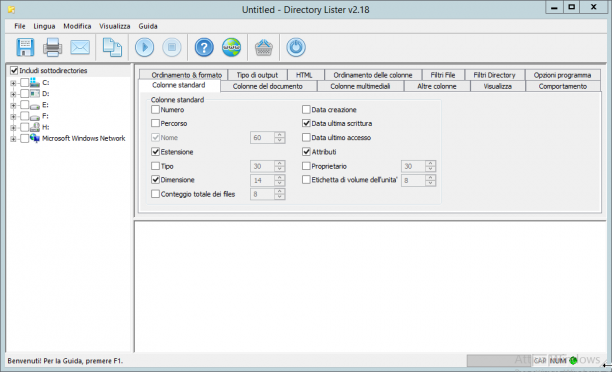This screenshot has height=372, width=612.
Task: Enable the Percorso column checkbox
Action: click(x=155, y=123)
